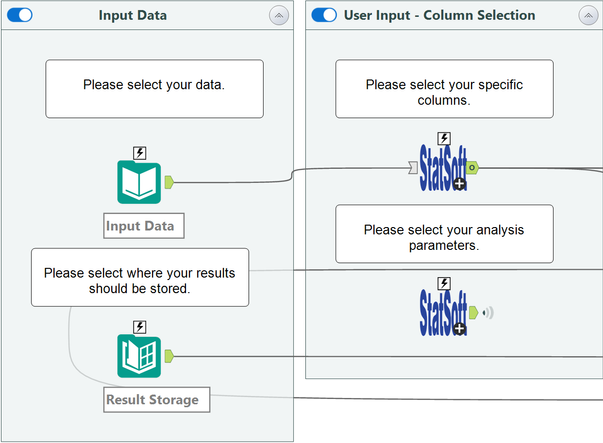Collapse the User Input - Column Selection container
This screenshot has width=603, height=443.
pos(588,16)
